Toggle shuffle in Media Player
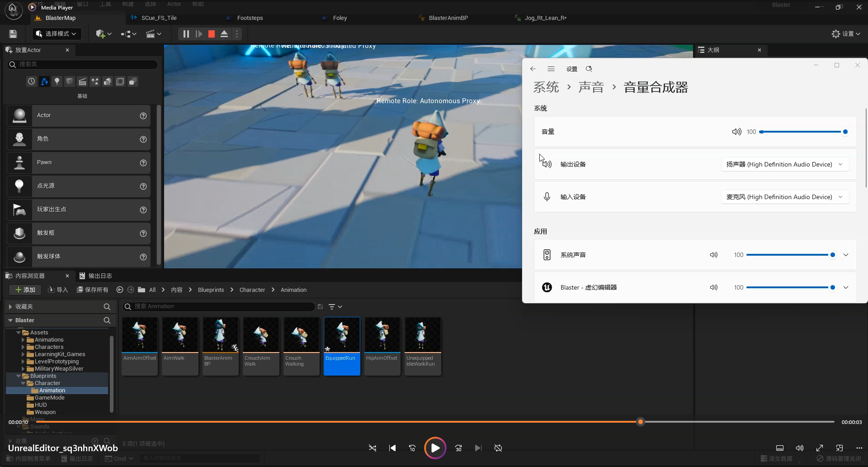This screenshot has width=868, height=467. click(373, 448)
